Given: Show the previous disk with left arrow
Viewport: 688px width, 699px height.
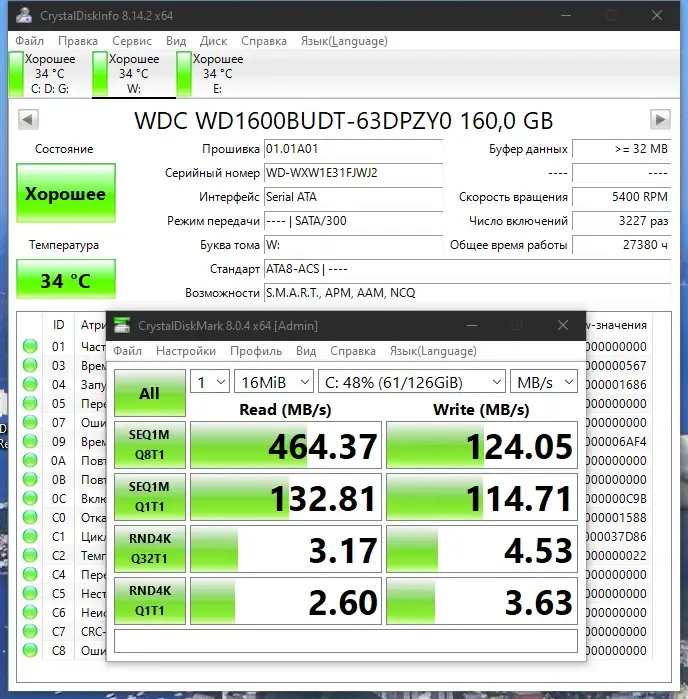Looking at the screenshot, I should 28,119.
